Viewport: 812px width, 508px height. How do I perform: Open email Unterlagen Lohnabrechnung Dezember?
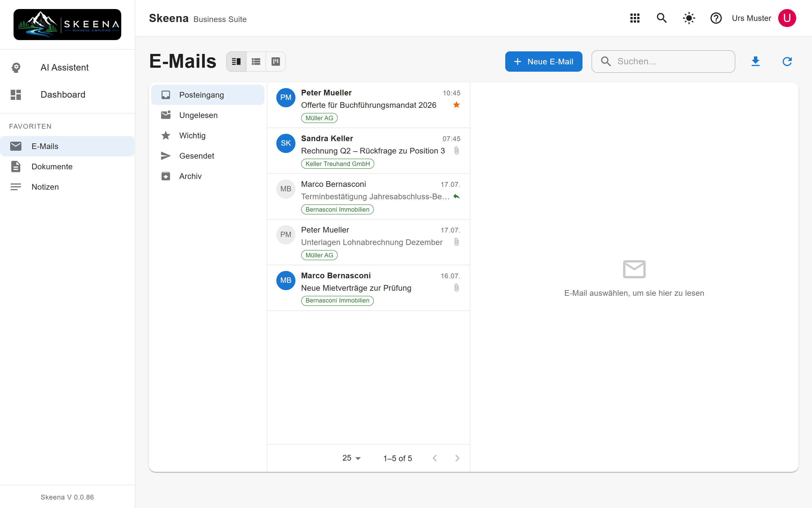(369, 242)
